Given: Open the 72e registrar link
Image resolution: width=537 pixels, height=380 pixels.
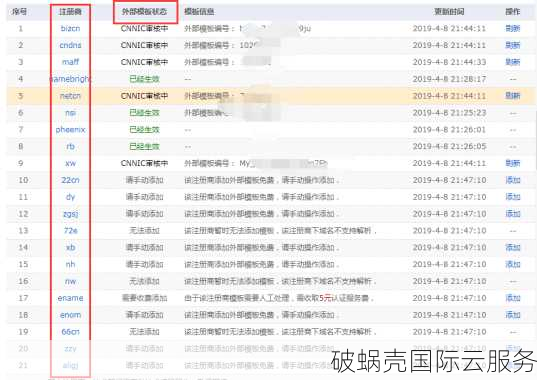Looking at the screenshot, I should [x=70, y=231].
